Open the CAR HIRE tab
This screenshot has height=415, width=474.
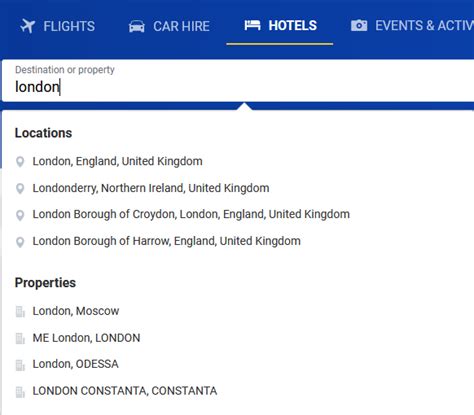pyautogui.click(x=169, y=26)
